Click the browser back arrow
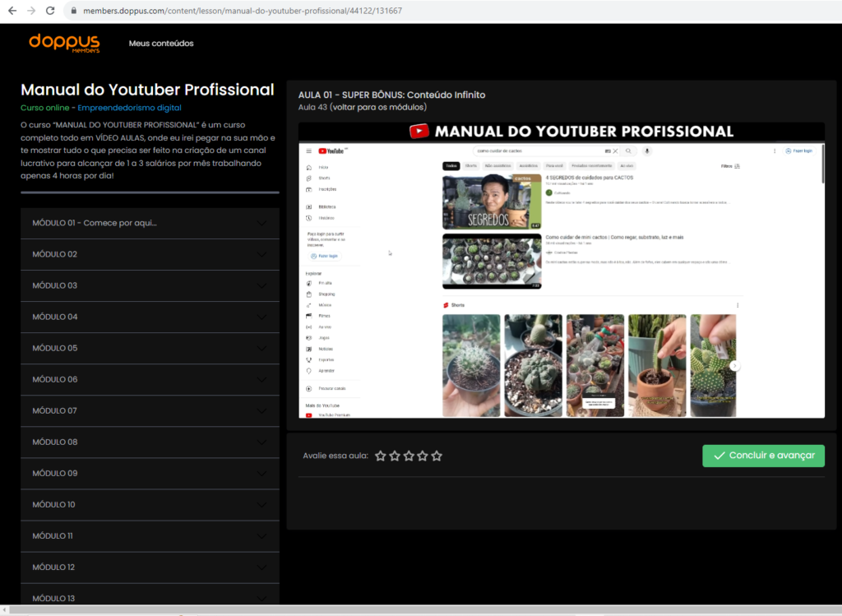The width and height of the screenshot is (842, 616). pyautogui.click(x=12, y=11)
